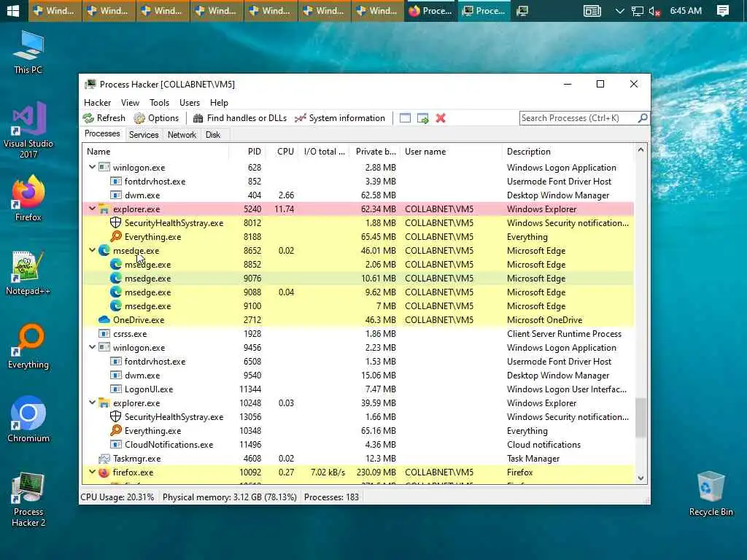747x560 pixels.
Task: Click the red X terminate icon
Action: point(441,118)
